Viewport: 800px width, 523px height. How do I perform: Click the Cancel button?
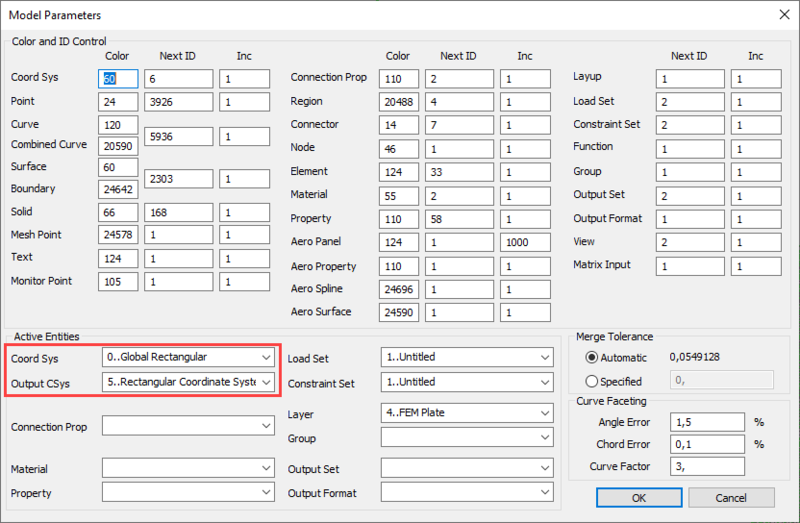pos(731,497)
